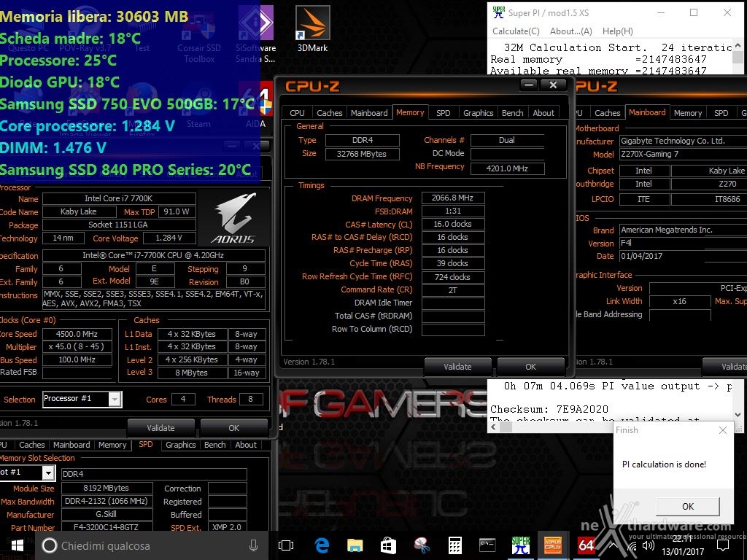The height and width of the screenshot is (560, 747).
Task: Click the DRAM Frequency value 2066.8 MHz
Action: (452, 198)
